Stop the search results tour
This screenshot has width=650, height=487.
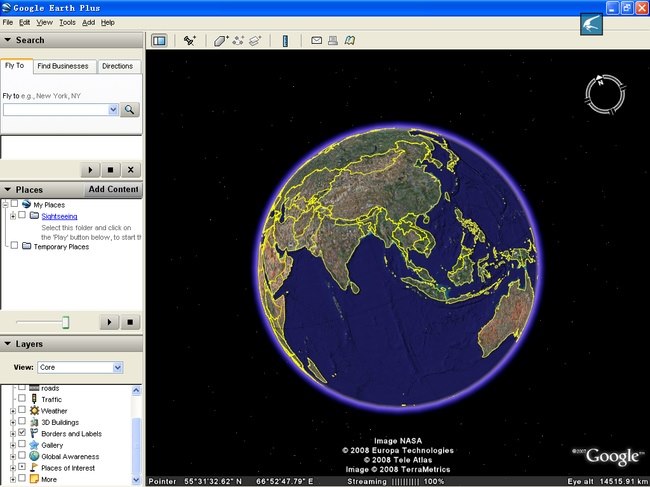[x=110, y=170]
